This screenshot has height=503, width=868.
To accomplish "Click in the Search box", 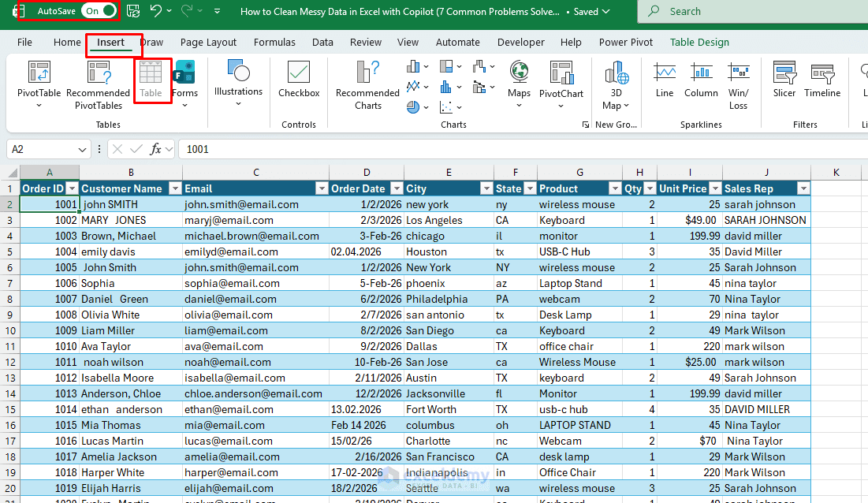I will click(753, 11).
